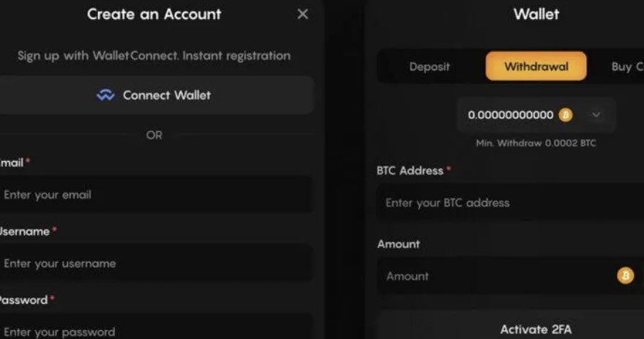Click the OR divider text
This screenshot has height=339, width=644.
[x=154, y=135]
